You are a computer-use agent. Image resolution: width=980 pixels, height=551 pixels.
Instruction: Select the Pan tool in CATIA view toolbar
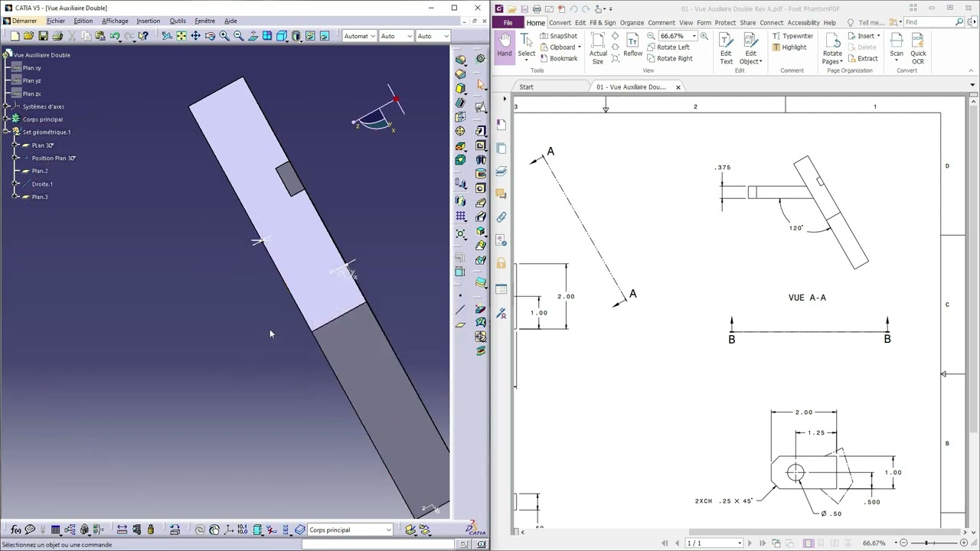(x=195, y=36)
